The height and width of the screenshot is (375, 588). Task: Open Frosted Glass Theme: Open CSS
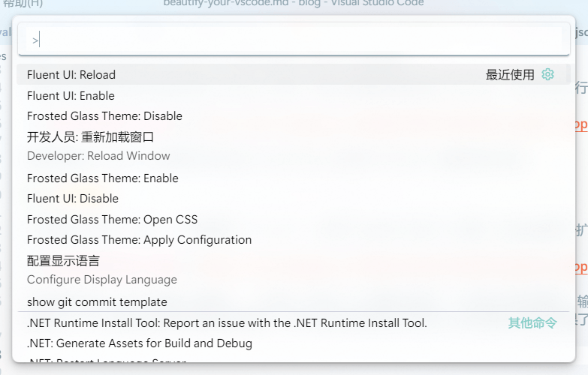pyautogui.click(x=112, y=220)
